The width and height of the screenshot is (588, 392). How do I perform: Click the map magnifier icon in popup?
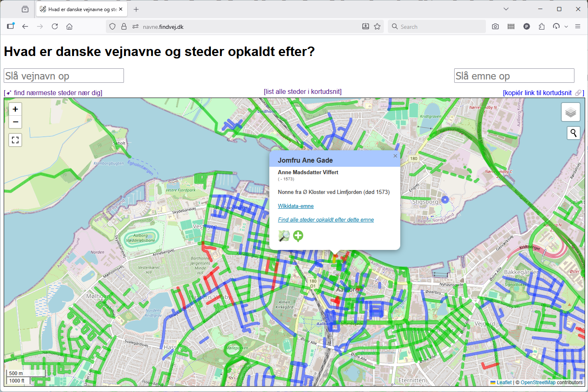(x=284, y=236)
